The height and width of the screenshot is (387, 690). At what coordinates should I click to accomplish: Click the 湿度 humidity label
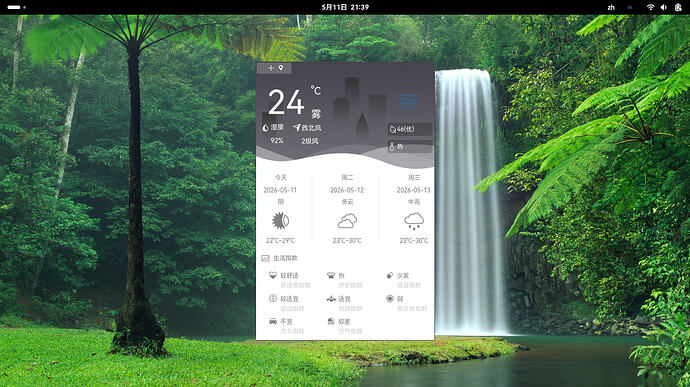[277, 127]
